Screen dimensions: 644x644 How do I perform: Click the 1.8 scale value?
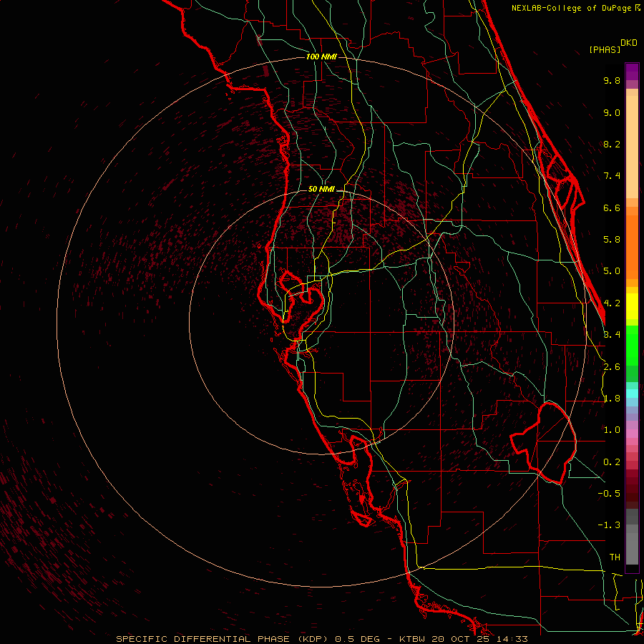pos(612,399)
